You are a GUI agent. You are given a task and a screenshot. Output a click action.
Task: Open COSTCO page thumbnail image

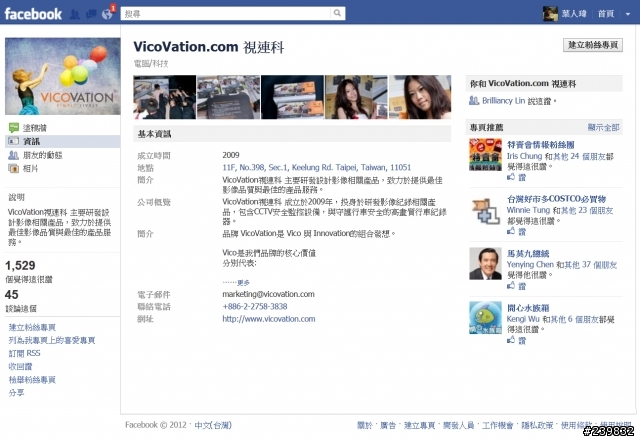tap(485, 209)
